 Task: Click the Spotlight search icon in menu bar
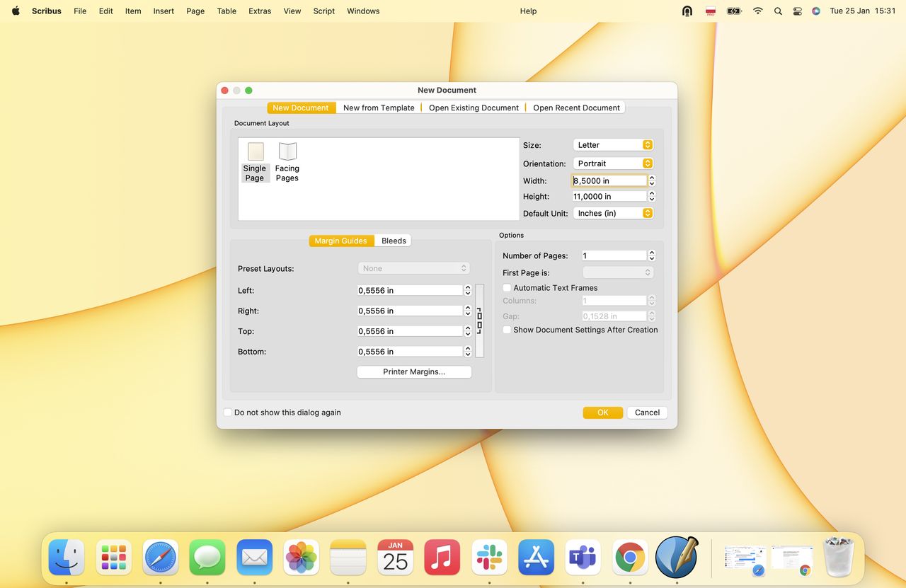pyautogui.click(x=778, y=11)
